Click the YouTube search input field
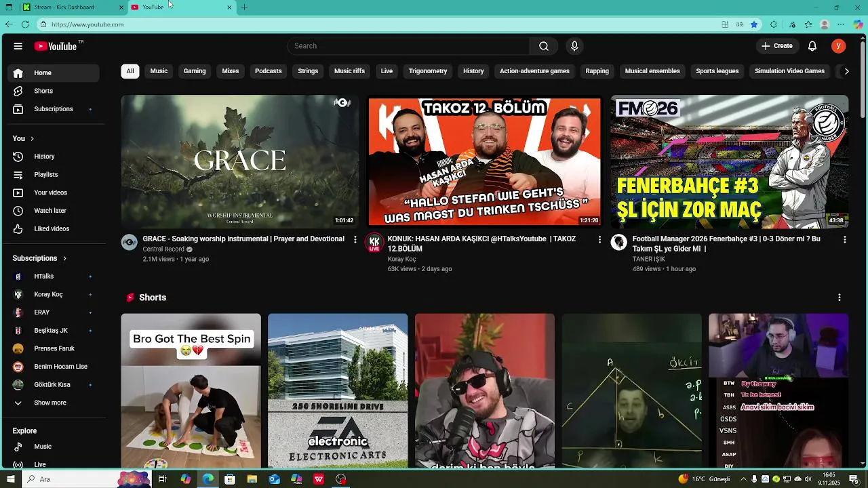Image resolution: width=868 pixels, height=488 pixels. click(408, 46)
